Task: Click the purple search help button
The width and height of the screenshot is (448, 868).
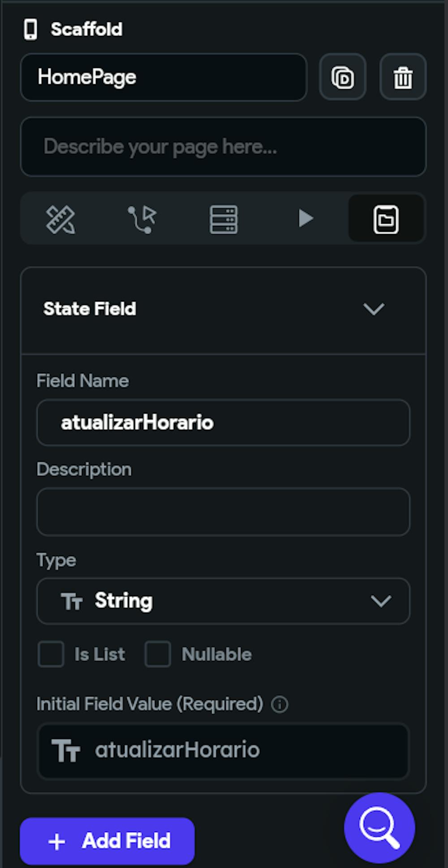Action: coord(379,827)
